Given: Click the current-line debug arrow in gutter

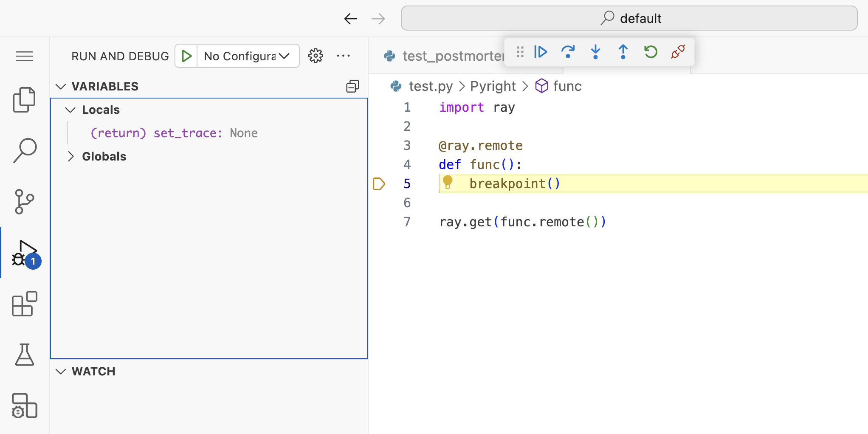Looking at the screenshot, I should coord(379,184).
